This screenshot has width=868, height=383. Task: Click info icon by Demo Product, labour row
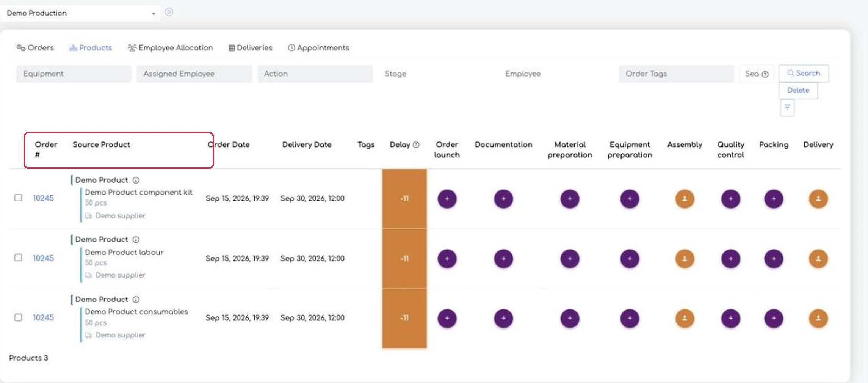click(136, 240)
